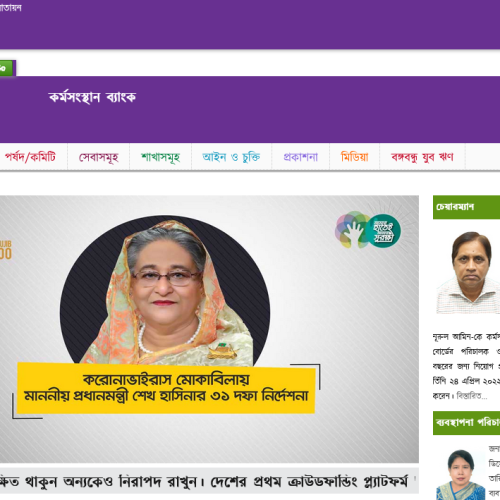500x500 pixels.
Task: Click the বিস্তারিত... link under chairman text
Action: pyautogui.click(x=472, y=396)
